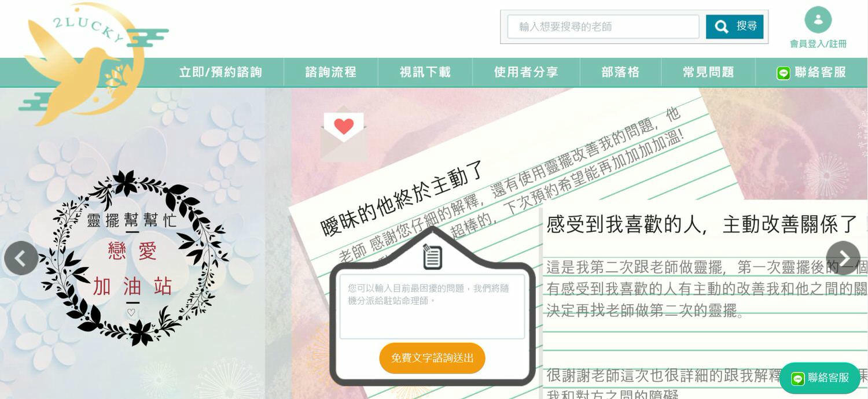Click 會員登入/註冊 link

818,44
